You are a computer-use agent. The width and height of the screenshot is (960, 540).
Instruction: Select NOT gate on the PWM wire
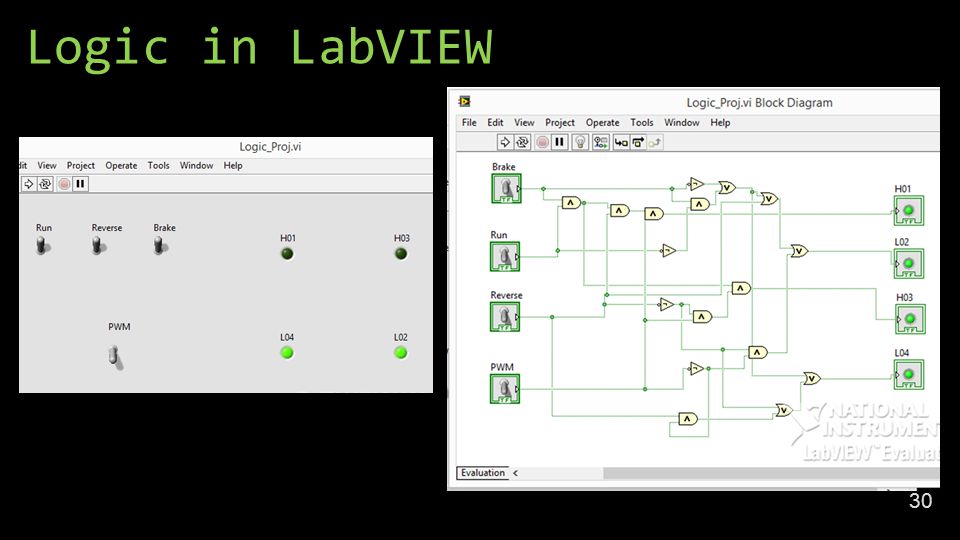(x=696, y=369)
